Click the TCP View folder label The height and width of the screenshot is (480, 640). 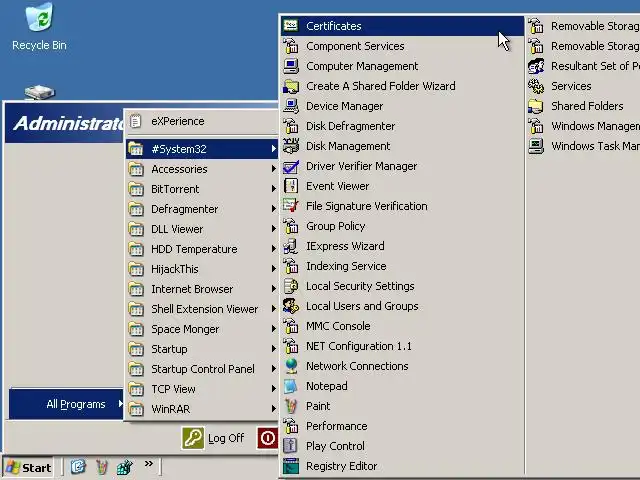point(173,389)
